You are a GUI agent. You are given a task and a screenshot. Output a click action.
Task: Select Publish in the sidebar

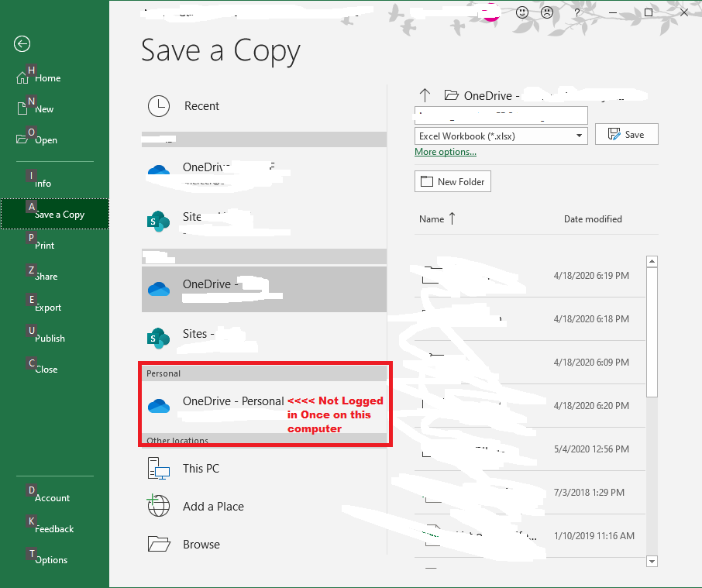(54, 338)
